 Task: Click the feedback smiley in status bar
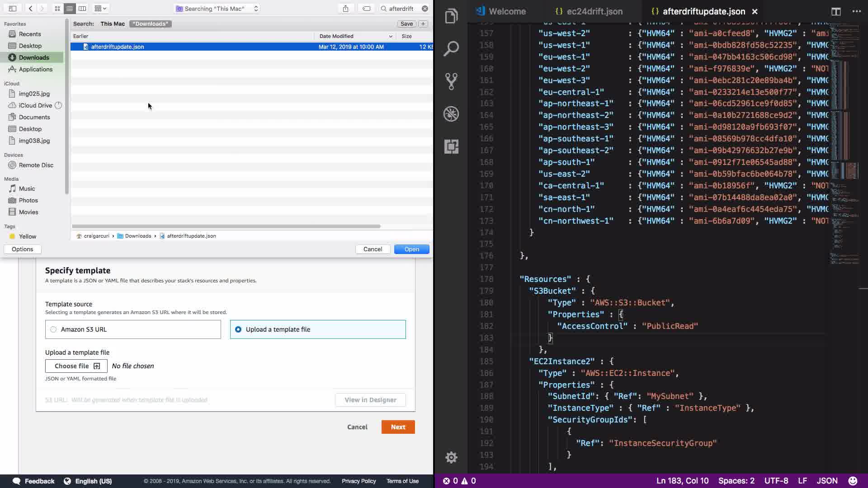click(853, 481)
